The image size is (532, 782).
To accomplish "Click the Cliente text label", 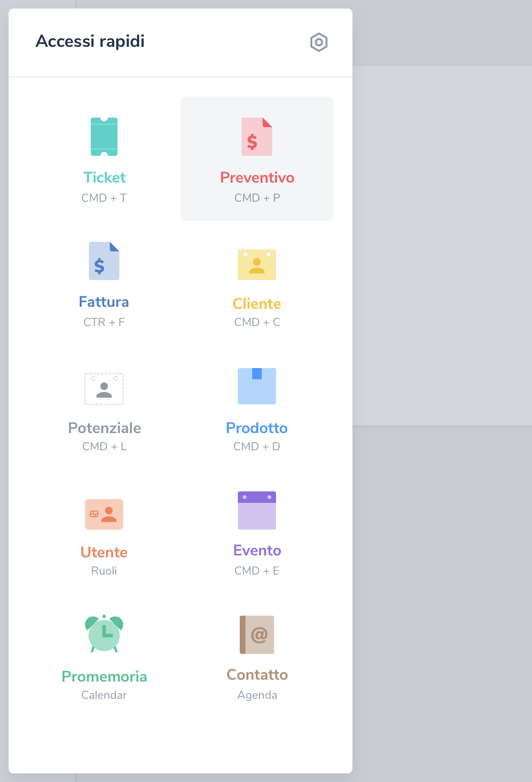I will pyautogui.click(x=257, y=304).
